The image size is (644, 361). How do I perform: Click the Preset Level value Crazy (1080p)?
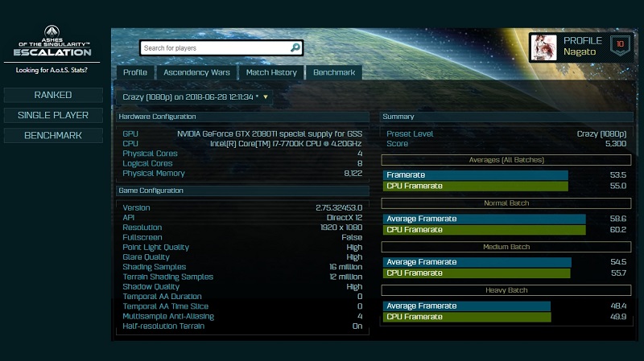click(x=601, y=134)
